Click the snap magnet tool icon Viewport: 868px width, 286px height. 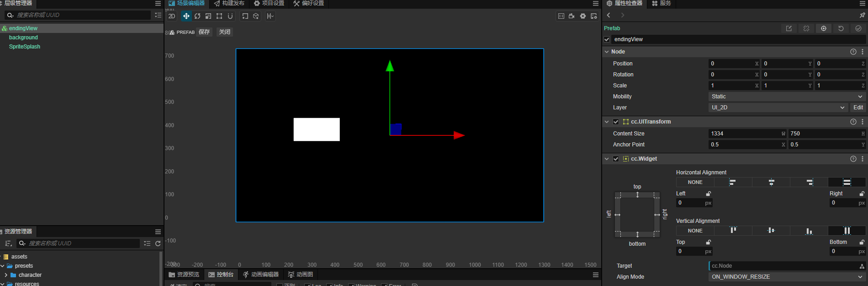[x=230, y=16]
